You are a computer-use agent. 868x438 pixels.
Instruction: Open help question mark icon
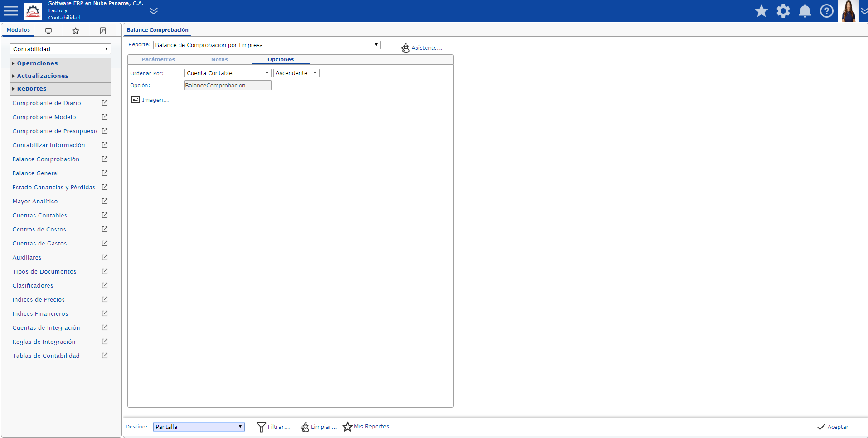pos(827,11)
